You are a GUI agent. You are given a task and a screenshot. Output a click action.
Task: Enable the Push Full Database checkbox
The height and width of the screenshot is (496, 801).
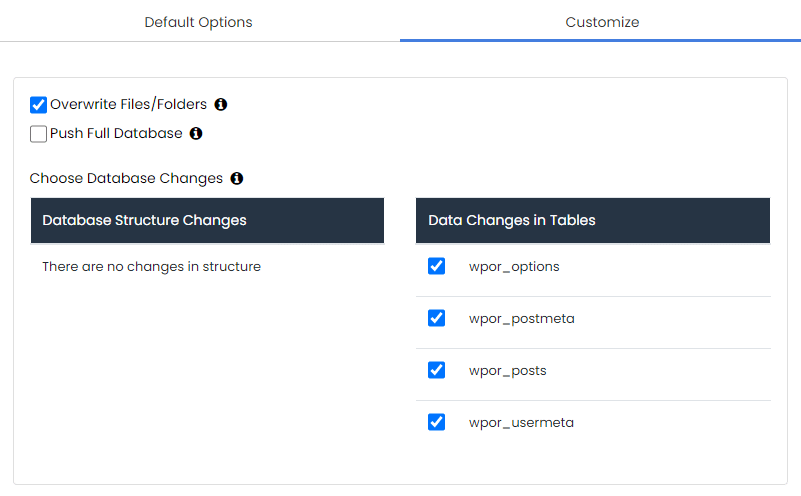[x=38, y=134]
